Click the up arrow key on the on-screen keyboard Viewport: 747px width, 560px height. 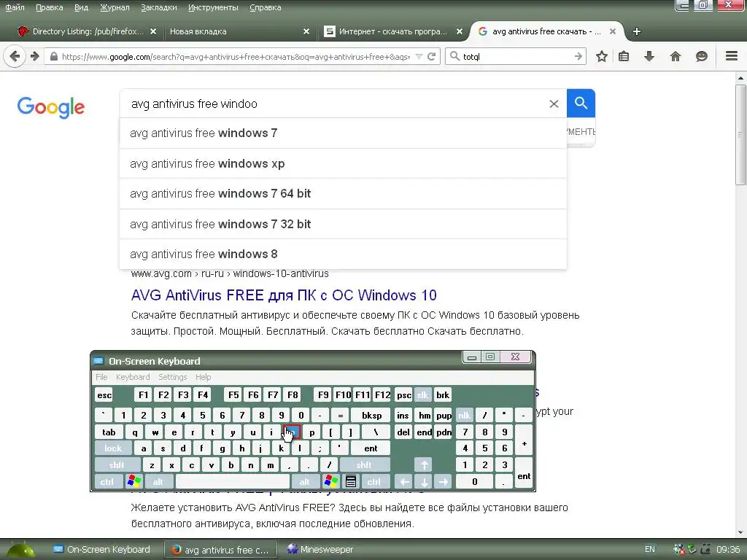pyautogui.click(x=424, y=464)
